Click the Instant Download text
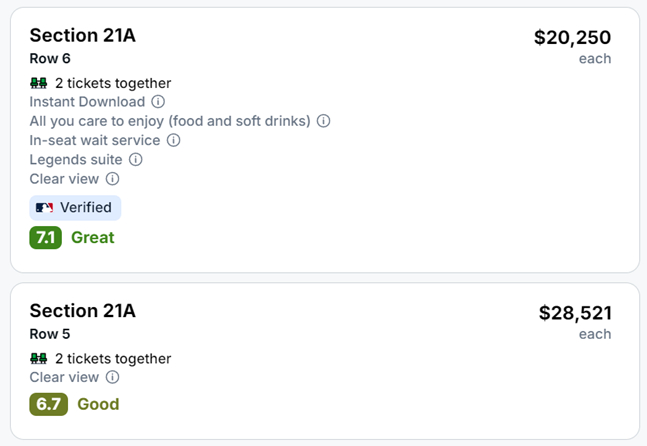Viewport: 647px width, 446px height. click(87, 101)
